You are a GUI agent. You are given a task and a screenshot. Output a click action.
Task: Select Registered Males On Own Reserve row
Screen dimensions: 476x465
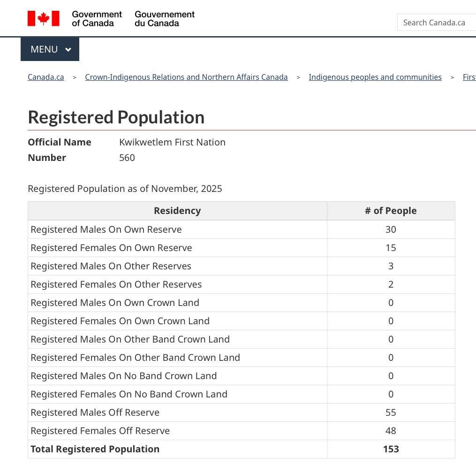click(106, 229)
